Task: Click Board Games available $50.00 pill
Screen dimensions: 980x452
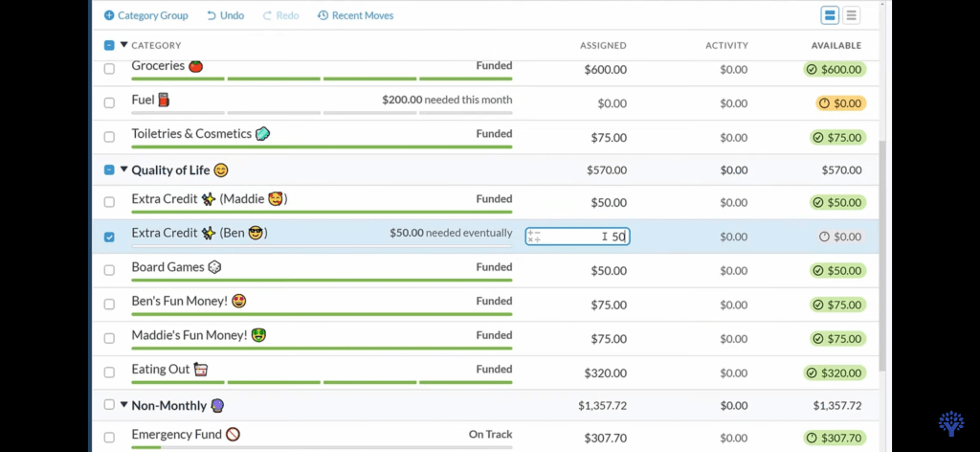Action: (x=838, y=271)
